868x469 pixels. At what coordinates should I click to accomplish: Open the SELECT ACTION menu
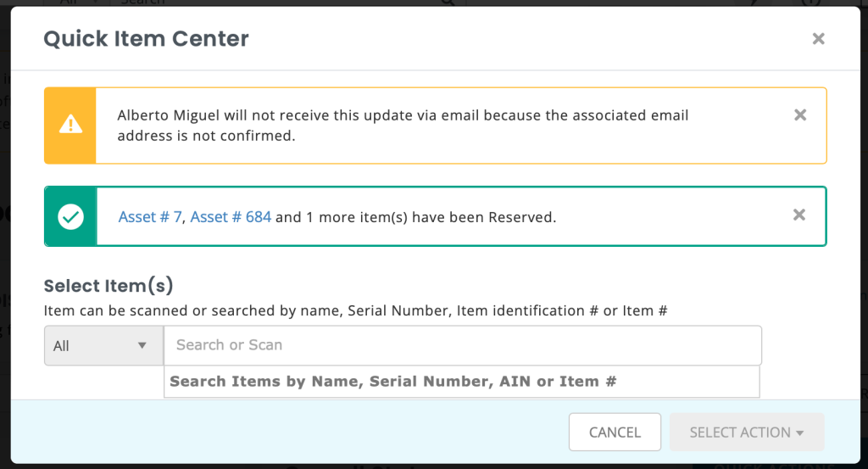pyautogui.click(x=747, y=432)
